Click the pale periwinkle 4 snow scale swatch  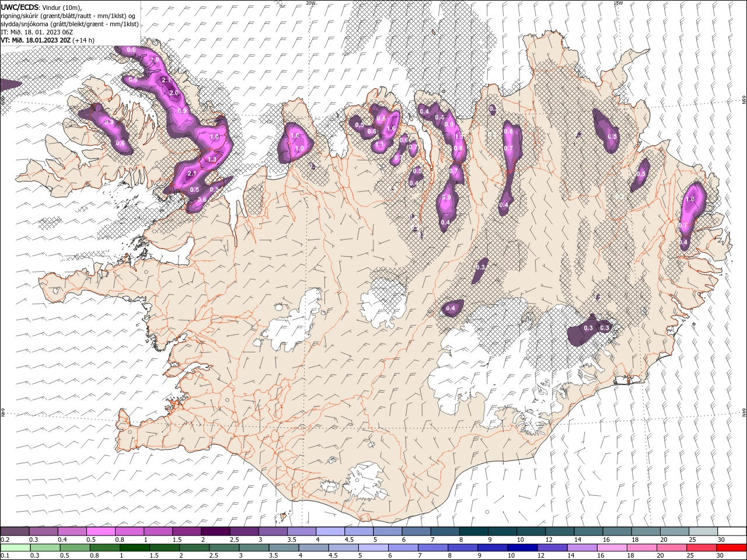pos(330,531)
